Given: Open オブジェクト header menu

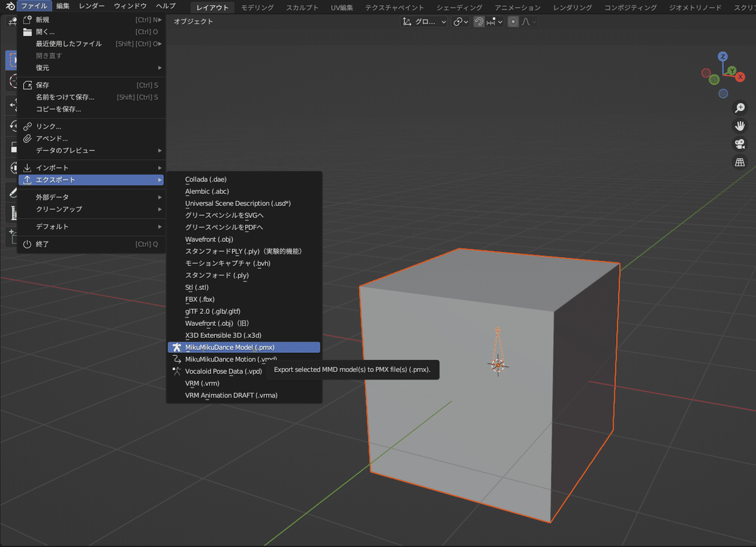Looking at the screenshot, I should pos(193,21).
